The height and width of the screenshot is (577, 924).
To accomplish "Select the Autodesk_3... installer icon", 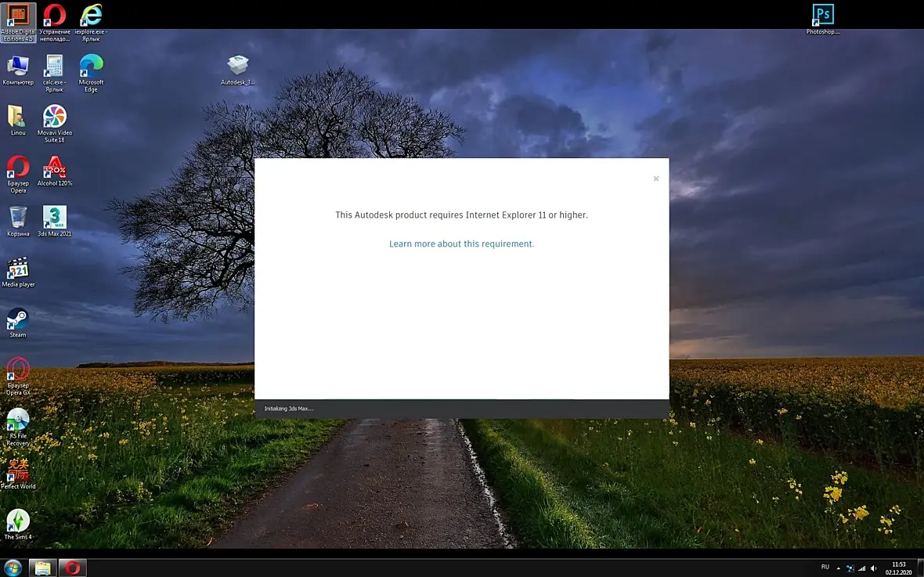I will coord(237,70).
